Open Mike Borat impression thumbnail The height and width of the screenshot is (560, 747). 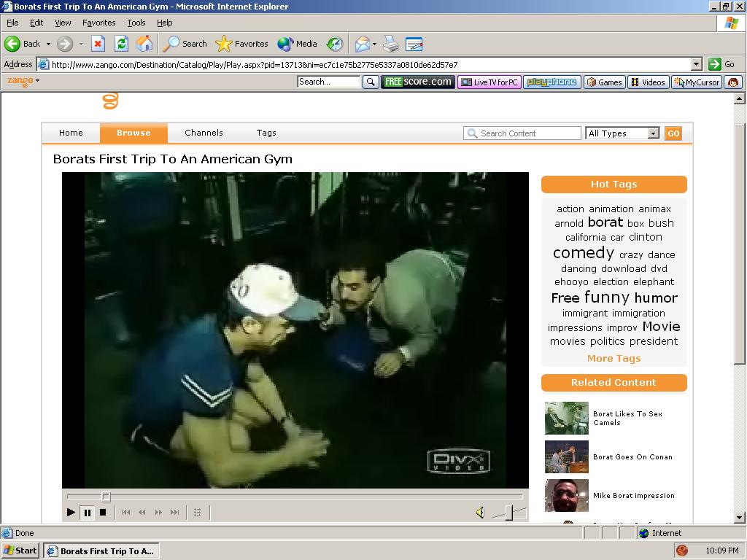tap(566, 495)
